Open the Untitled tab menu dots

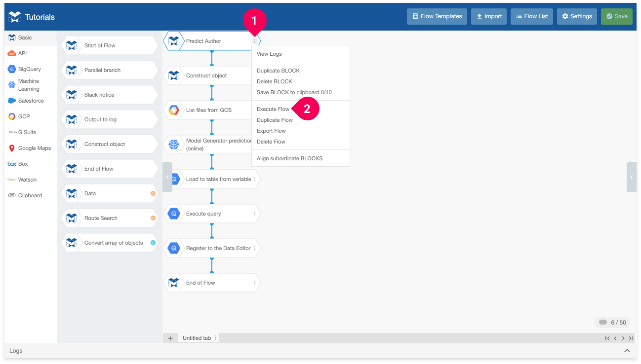(216, 338)
